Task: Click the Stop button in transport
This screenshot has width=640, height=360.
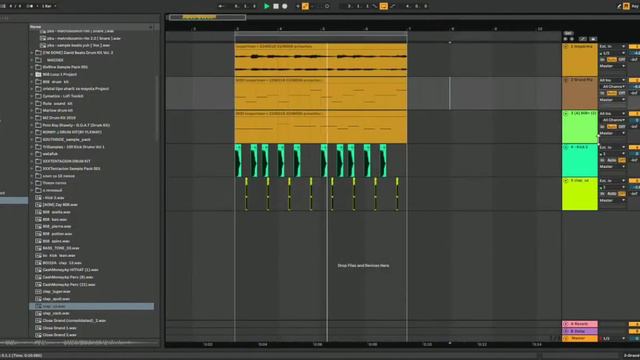Action: click(x=276, y=6)
